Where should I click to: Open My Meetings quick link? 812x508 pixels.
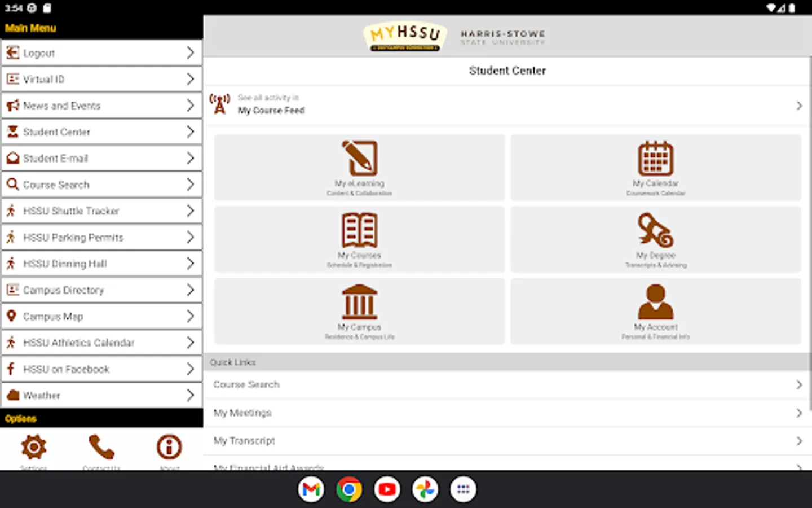506,413
